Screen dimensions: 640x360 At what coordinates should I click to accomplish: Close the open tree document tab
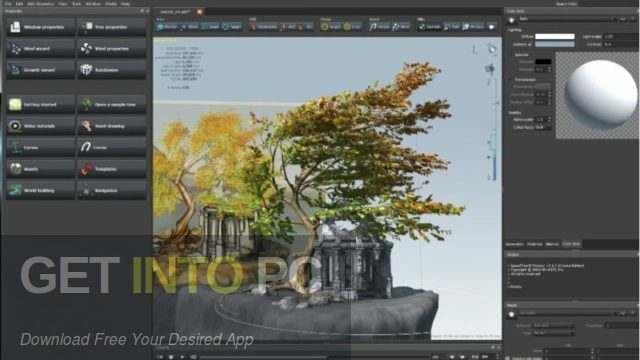pyautogui.click(x=200, y=12)
